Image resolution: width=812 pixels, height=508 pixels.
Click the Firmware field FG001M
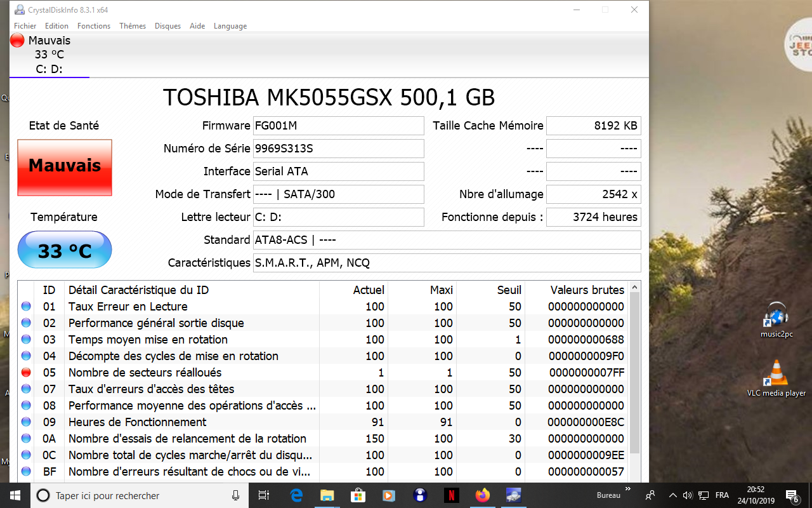point(338,126)
